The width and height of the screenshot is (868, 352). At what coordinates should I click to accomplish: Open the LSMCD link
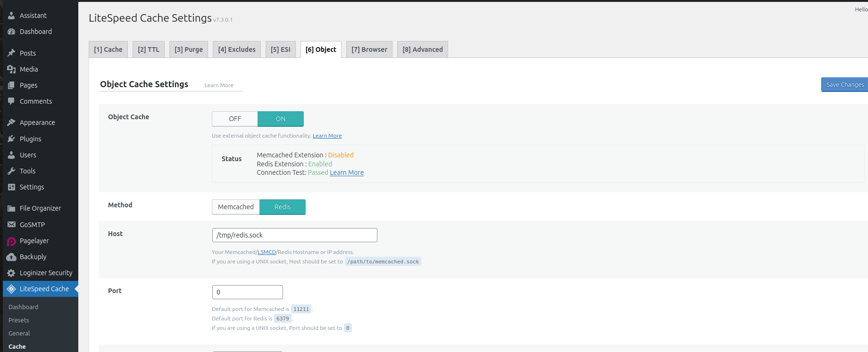[267, 252]
